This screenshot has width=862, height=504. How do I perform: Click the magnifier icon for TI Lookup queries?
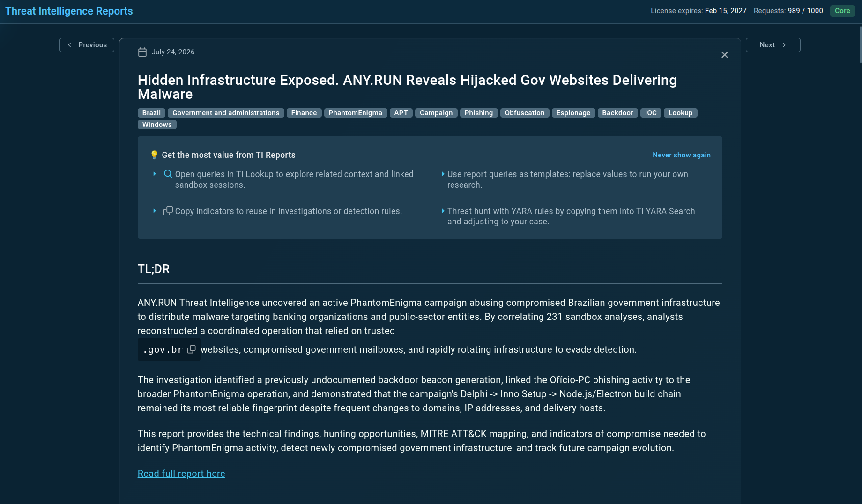[x=168, y=174]
